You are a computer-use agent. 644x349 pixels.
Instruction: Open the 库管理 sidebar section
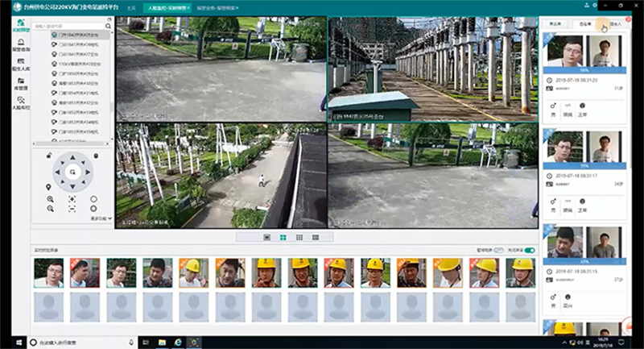21,84
